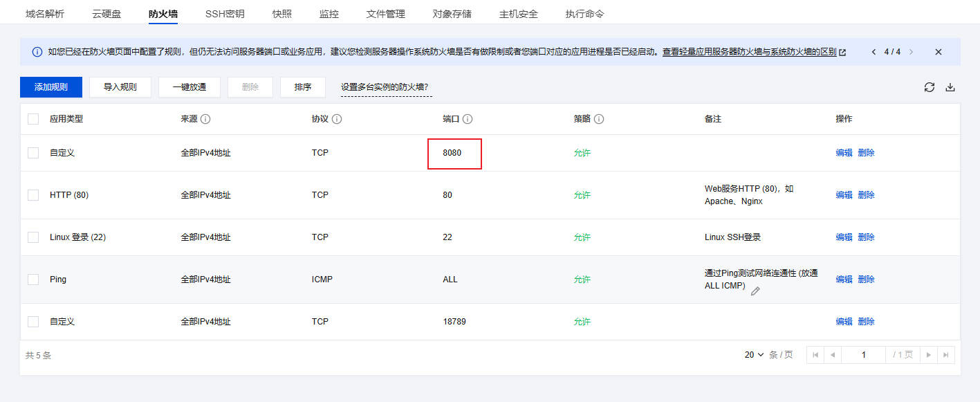This screenshot has width=980, height=402.
Task: Click the info icon next to 来源
Action: click(x=205, y=119)
